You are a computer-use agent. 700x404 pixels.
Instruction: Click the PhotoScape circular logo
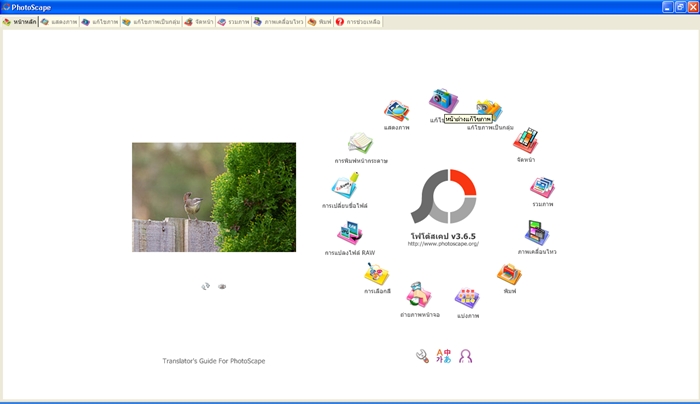coord(444,196)
